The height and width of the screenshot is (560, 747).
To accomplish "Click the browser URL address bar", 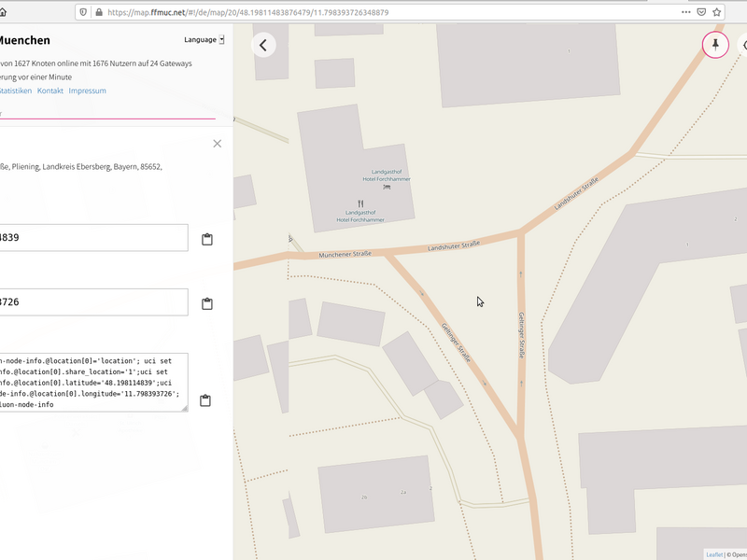I will click(381, 12).
